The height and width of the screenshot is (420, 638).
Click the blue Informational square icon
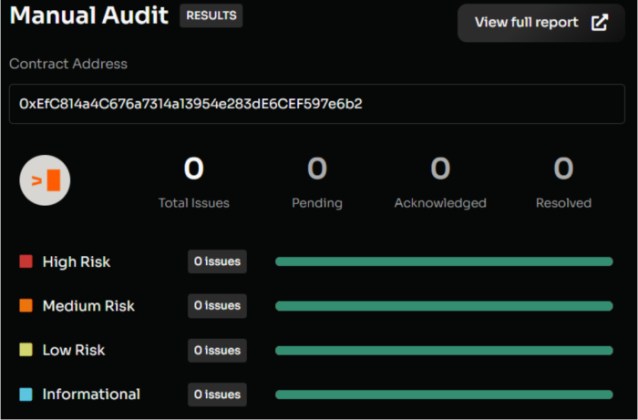26,394
